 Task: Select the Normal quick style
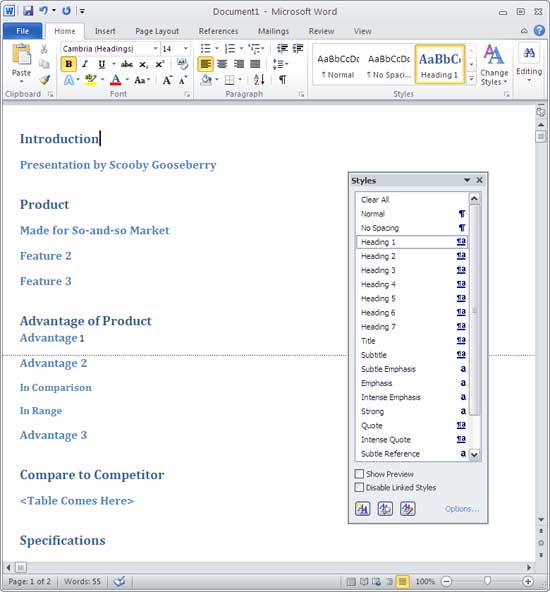click(338, 65)
